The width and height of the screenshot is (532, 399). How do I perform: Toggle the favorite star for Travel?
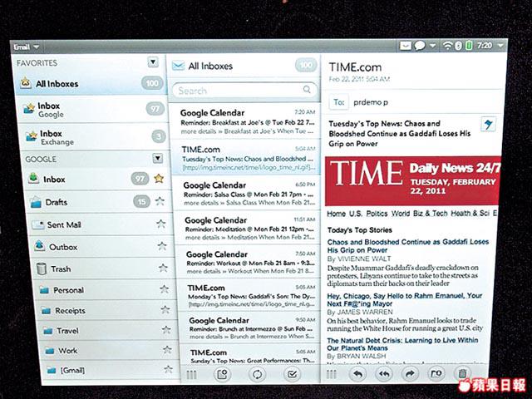166,329
